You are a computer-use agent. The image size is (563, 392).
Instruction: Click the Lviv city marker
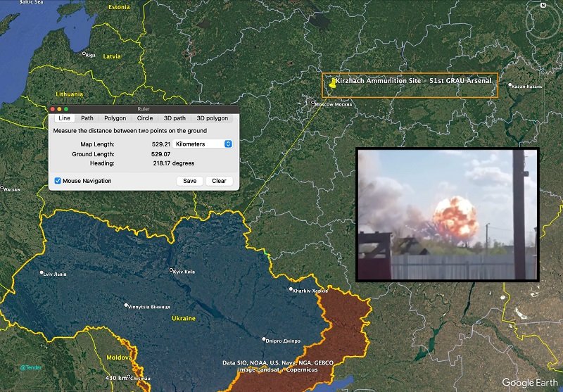point(42,273)
